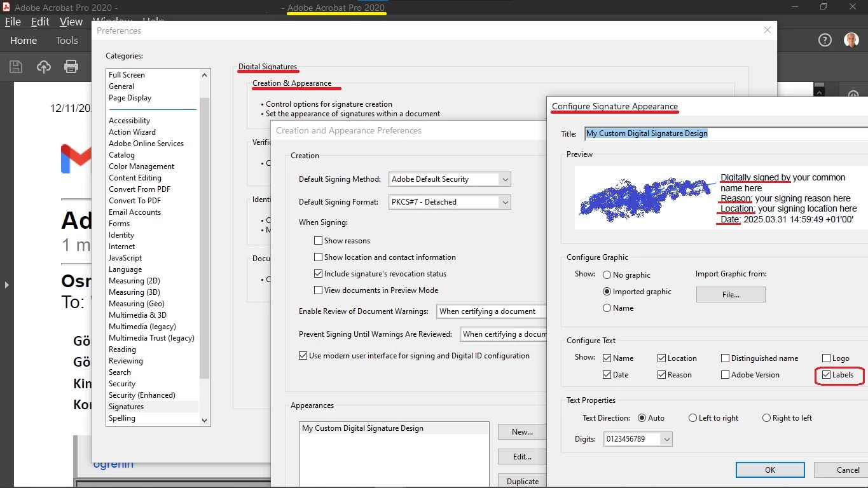Screen dimensions: 868x488
Task: Select the Multimedia Trust (legacy) category
Action: coord(151,338)
